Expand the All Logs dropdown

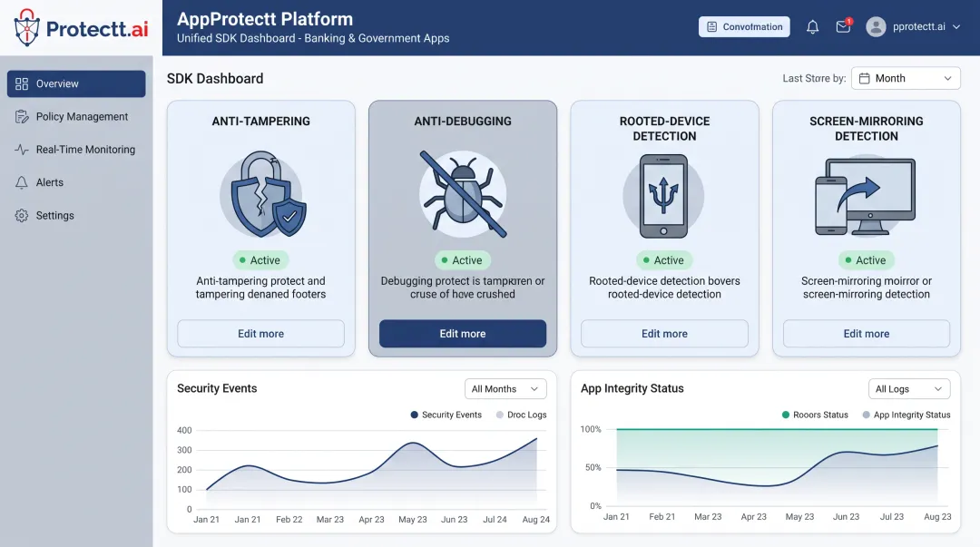[x=909, y=389]
